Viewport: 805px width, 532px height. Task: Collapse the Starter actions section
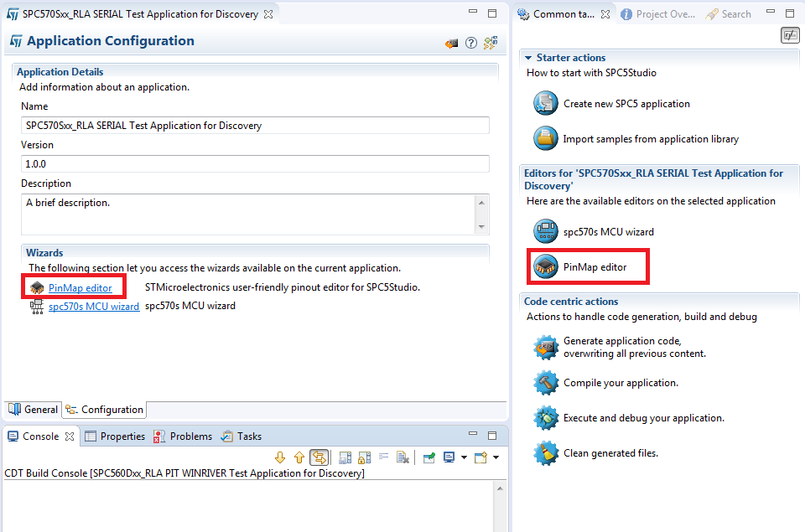click(528, 58)
